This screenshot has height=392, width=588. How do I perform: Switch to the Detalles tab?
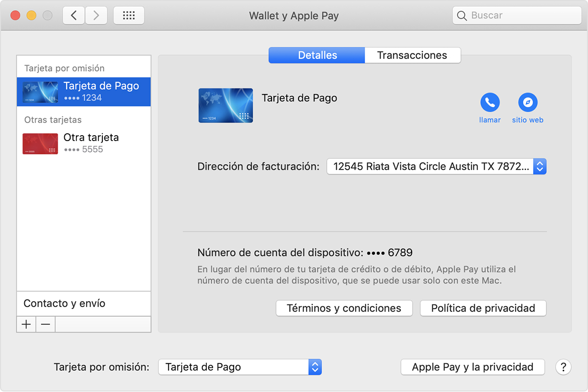point(317,55)
